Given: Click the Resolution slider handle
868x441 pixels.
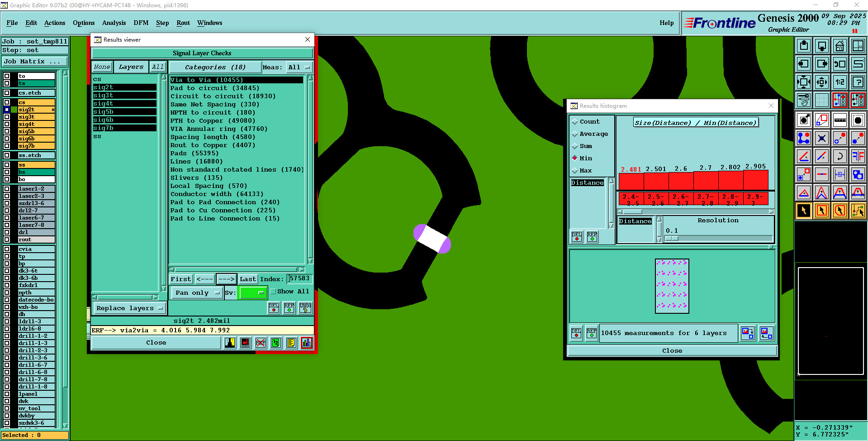Looking at the screenshot, I should pos(672,238).
